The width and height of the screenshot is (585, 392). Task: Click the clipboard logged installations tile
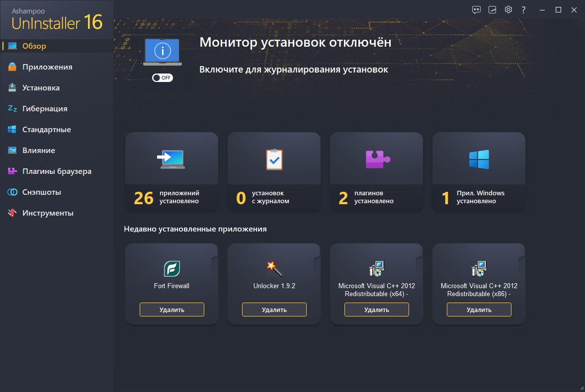coord(274,159)
